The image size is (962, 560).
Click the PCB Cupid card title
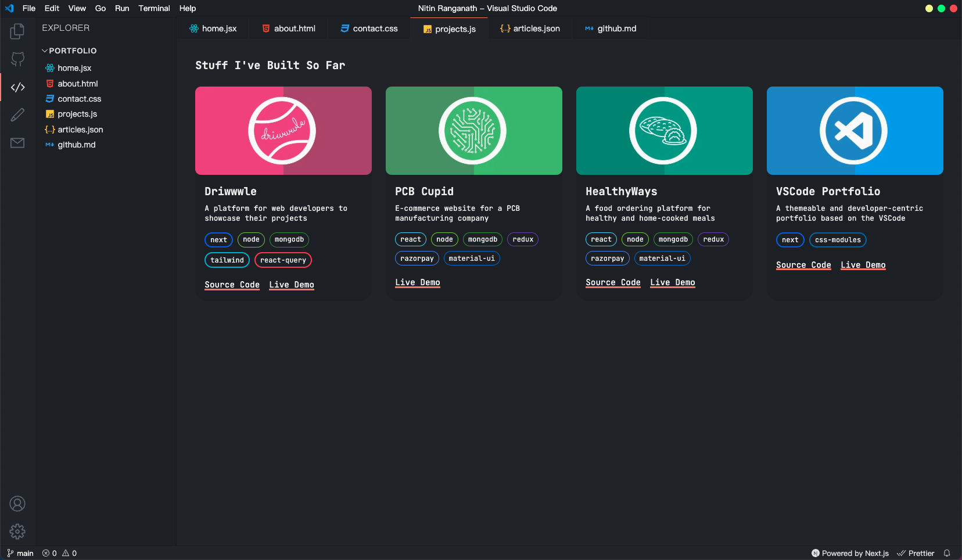point(424,191)
